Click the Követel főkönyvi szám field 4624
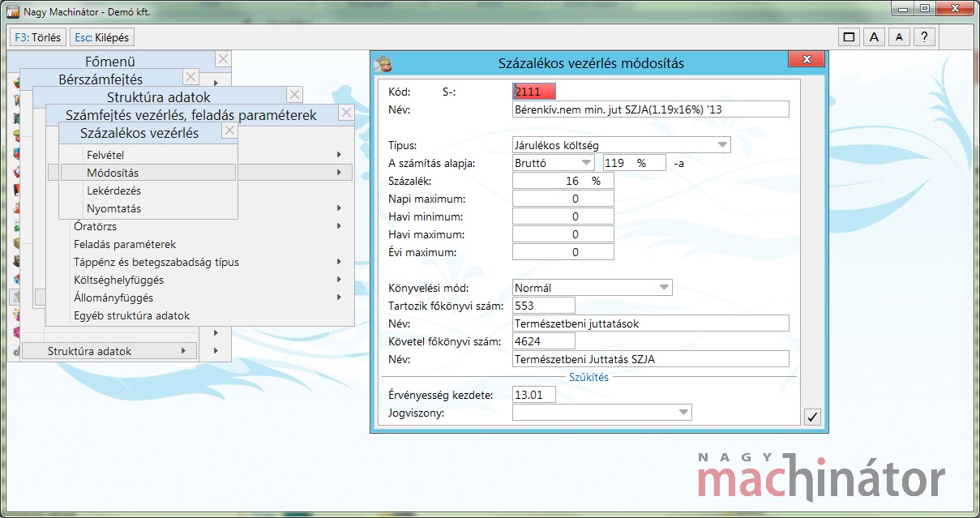 [x=543, y=341]
